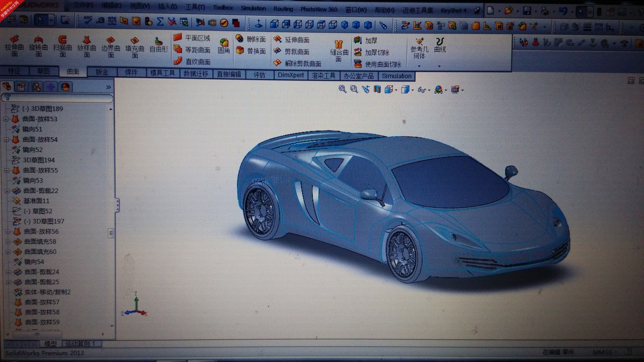Click the 删除面 delete face tool
The width and height of the screenshot is (644, 362).
(251, 39)
